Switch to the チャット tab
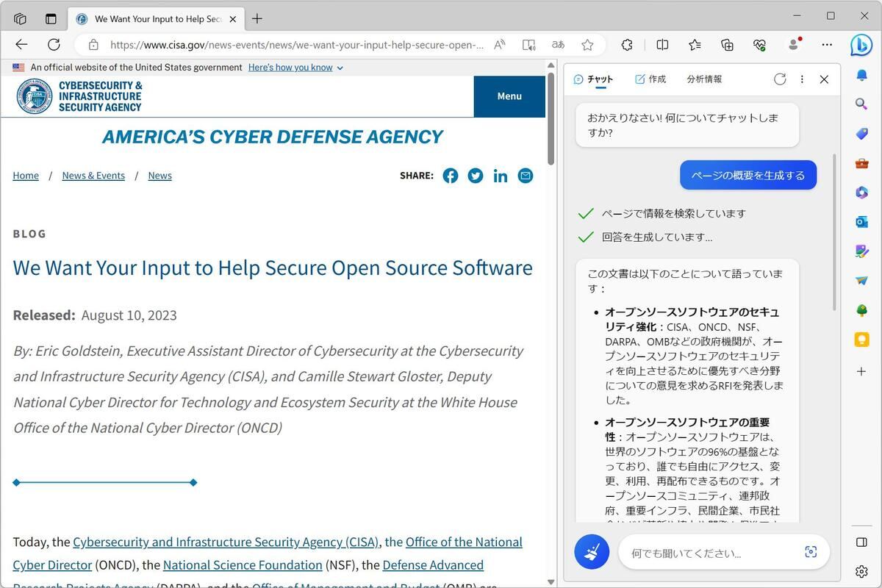Screen dimensions: 882x588 593,79
